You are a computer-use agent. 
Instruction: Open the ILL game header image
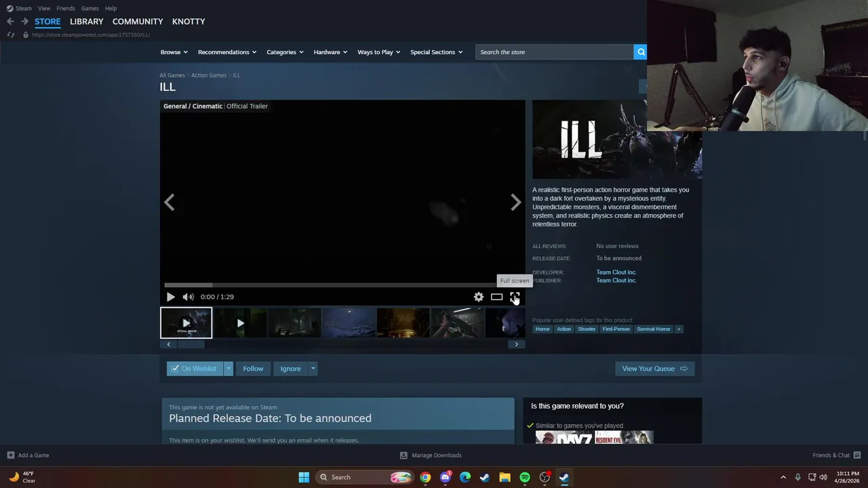pyautogui.click(x=617, y=140)
